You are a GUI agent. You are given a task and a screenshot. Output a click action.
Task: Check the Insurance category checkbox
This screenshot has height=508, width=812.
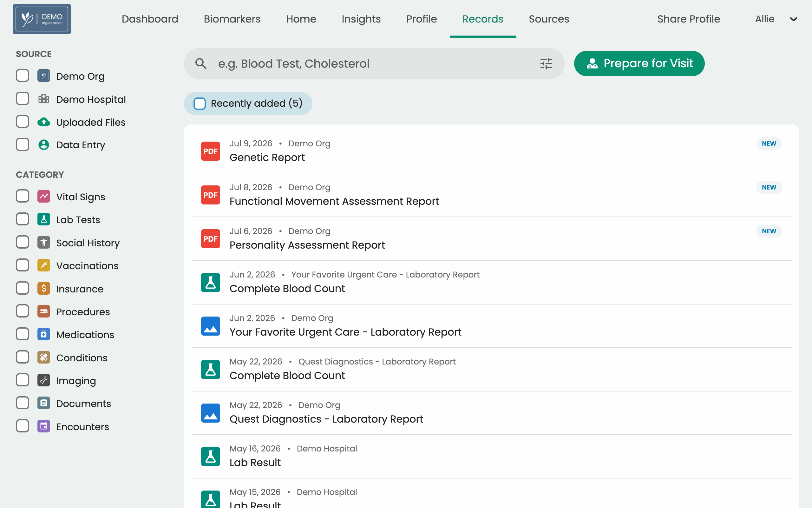click(x=23, y=289)
